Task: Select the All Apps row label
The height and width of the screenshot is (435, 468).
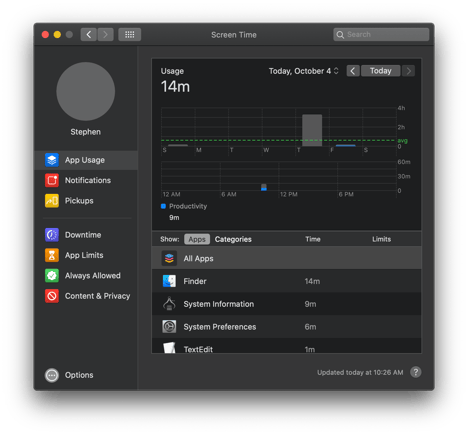Action: (198, 259)
